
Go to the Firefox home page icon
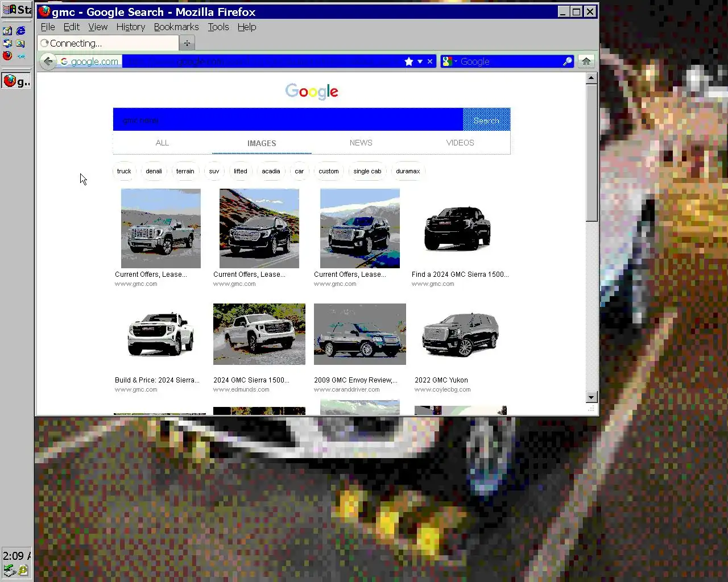586,61
